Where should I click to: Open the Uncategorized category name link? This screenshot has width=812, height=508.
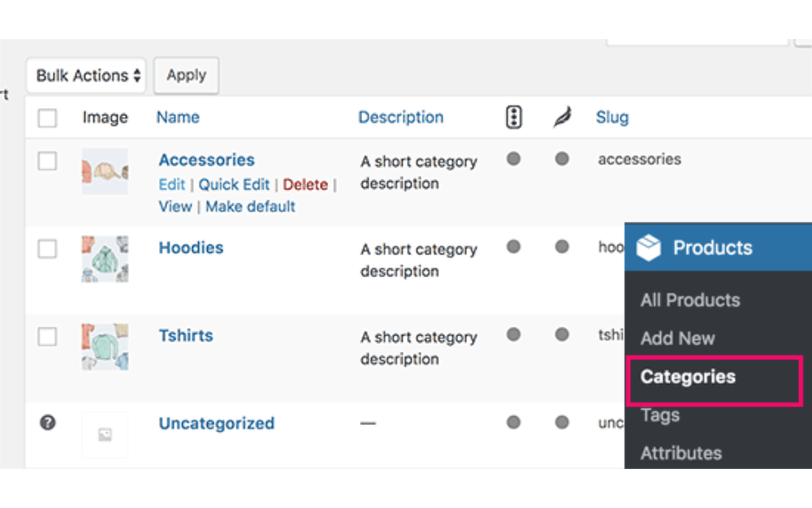216,423
